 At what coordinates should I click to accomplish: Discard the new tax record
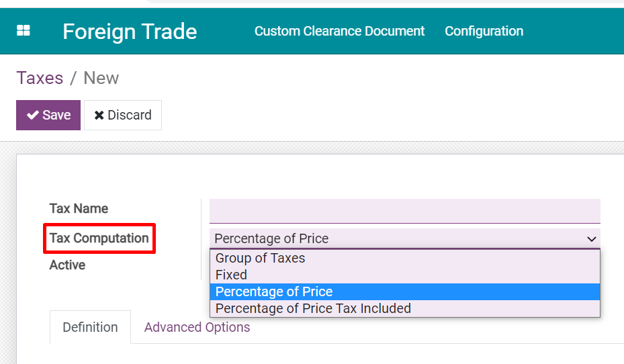coord(123,115)
